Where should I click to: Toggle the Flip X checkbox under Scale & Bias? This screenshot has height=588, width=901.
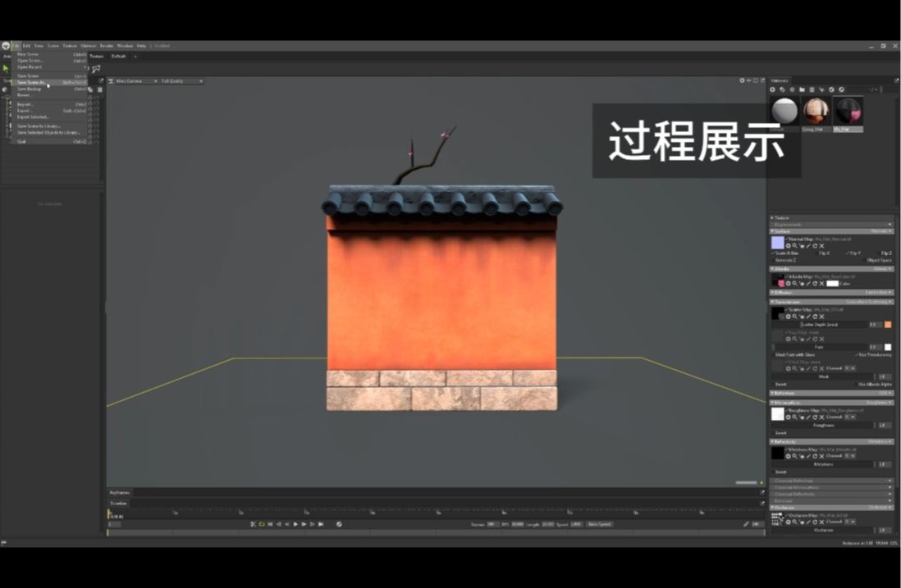(816, 253)
